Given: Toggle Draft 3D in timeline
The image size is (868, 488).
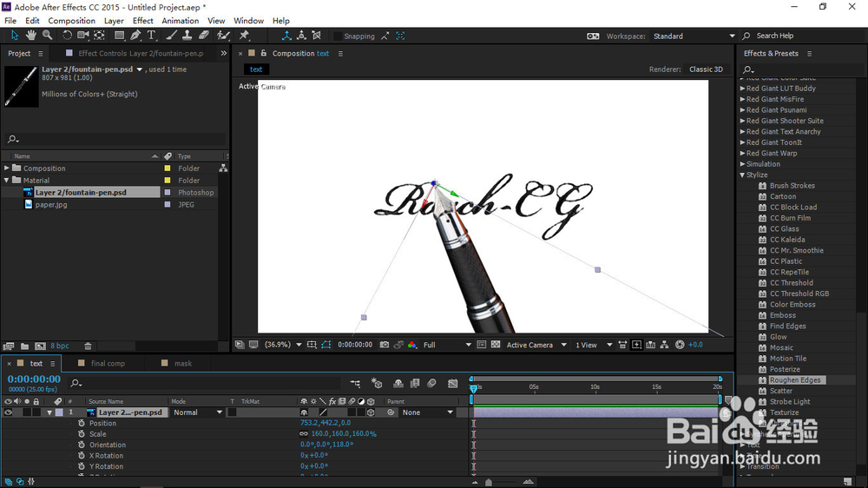Looking at the screenshot, I should pyautogui.click(x=377, y=383).
